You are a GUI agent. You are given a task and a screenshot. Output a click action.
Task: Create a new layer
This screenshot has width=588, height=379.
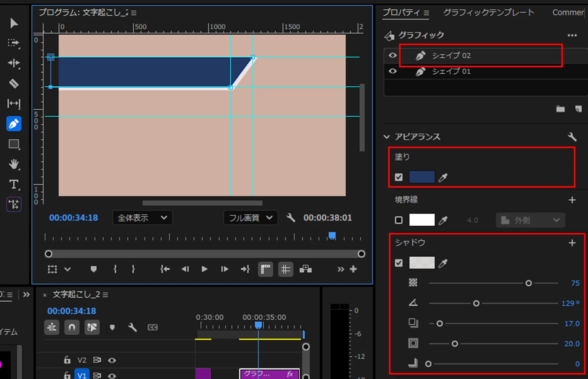pos(578,109)
